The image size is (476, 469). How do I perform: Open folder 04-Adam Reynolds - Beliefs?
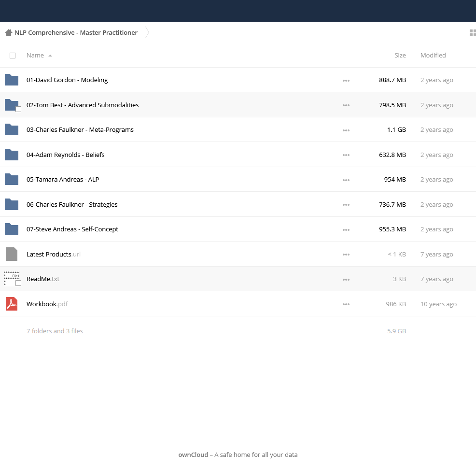[x=66, y=155]
